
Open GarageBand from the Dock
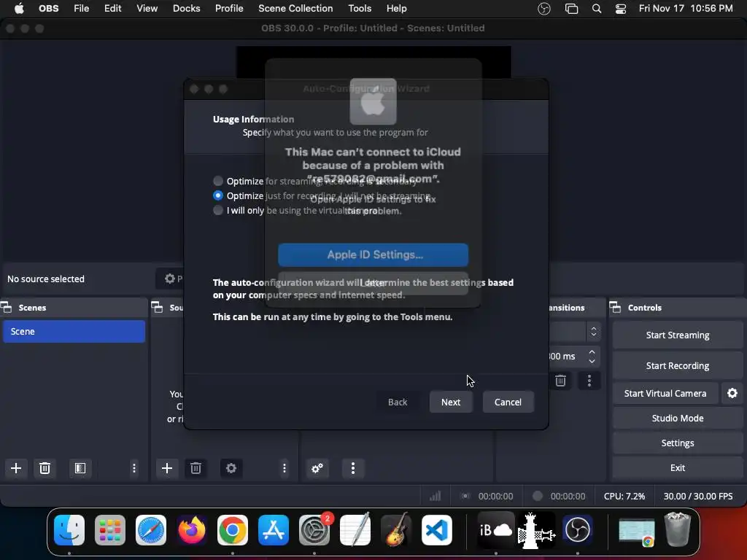[x=396, y=530]
